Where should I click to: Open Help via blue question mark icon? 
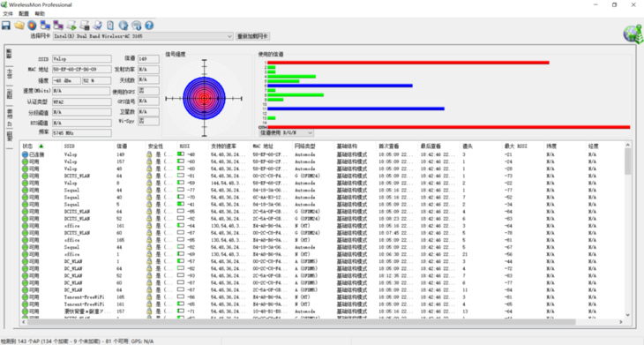point(149,26)
